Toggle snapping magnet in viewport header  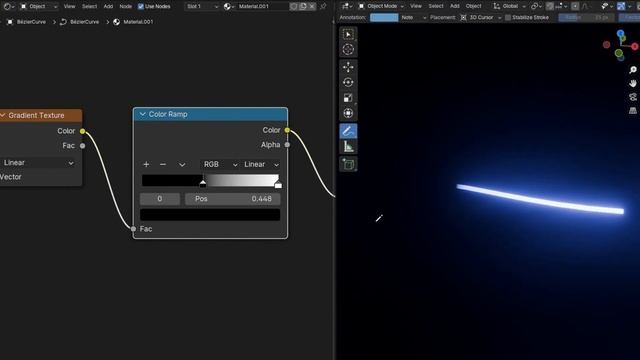pyautogui.click(x=550, y=7)
